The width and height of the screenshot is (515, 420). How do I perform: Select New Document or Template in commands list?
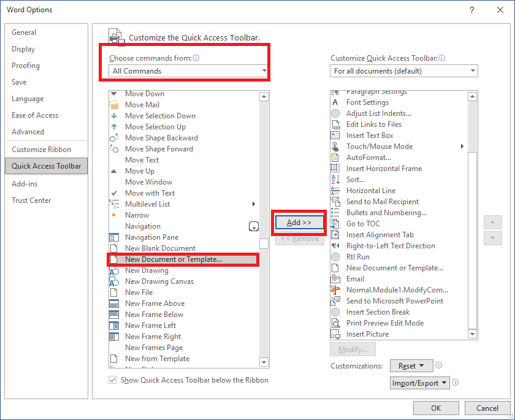point(183,259)
